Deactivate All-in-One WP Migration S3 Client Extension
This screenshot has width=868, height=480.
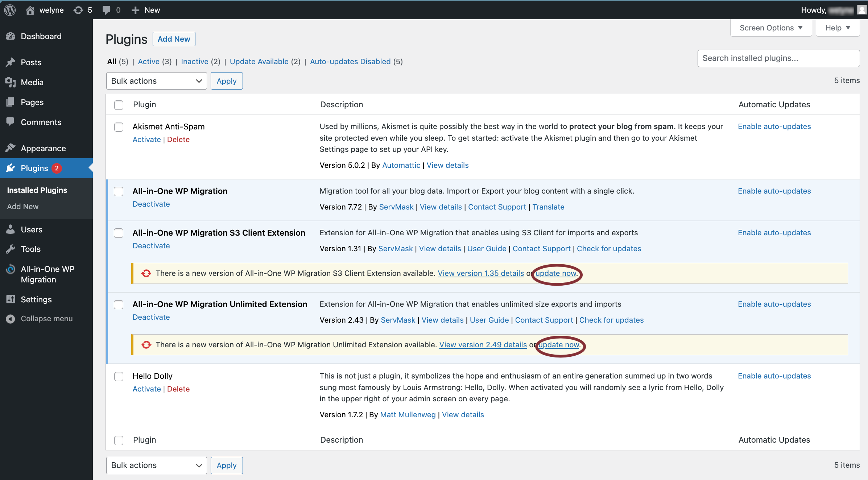click(151, 246)
